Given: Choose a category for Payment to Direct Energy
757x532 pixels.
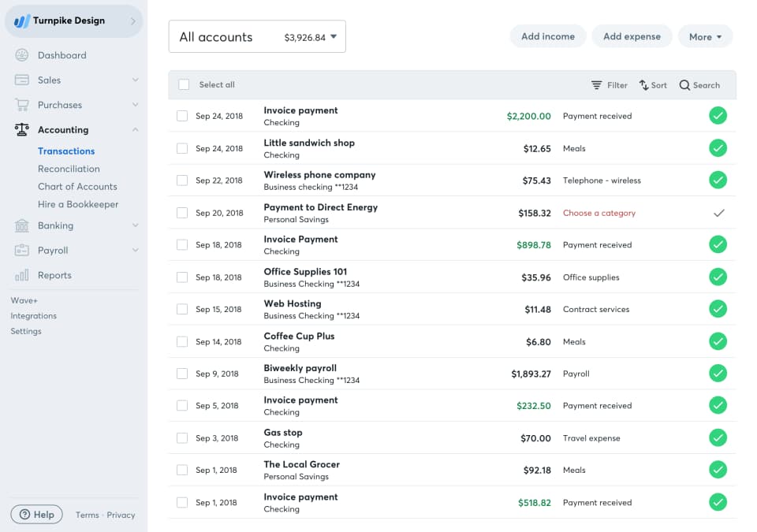Looking at the screenshot, I should click(599, 212).
